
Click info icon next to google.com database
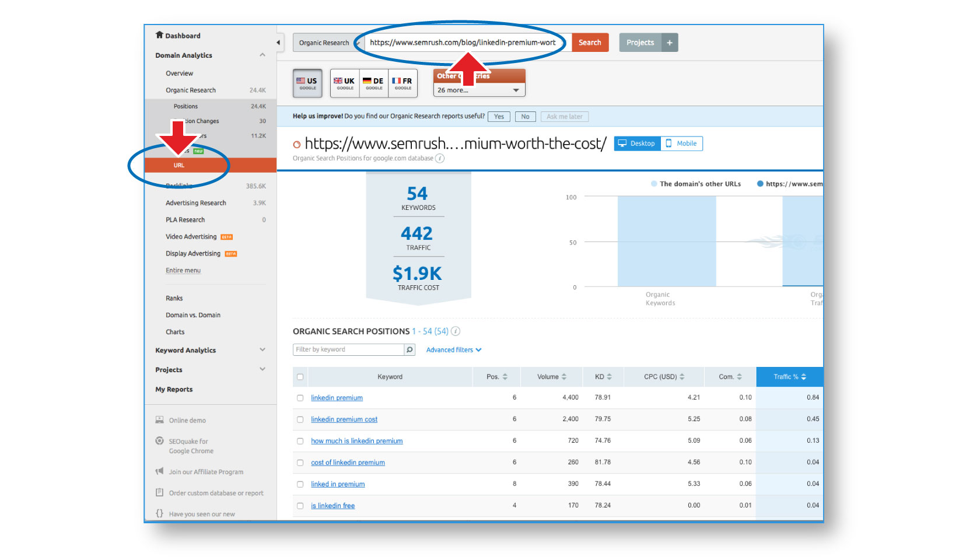440,158
